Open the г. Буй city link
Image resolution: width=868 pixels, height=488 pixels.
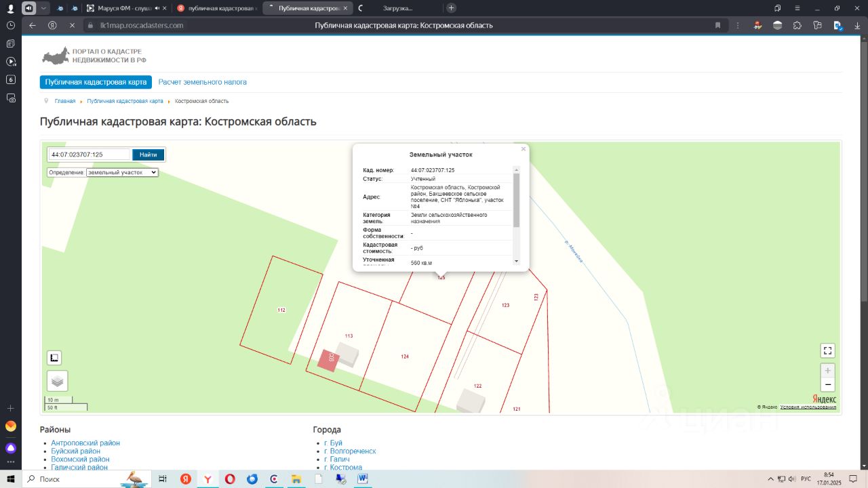pyautogui.click(x=333, y=443)
